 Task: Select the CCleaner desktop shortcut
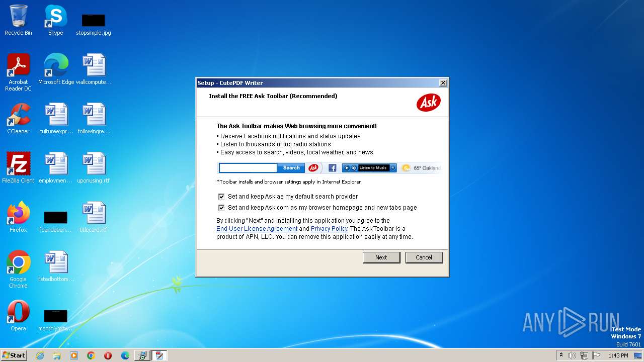tap(18, 119)
